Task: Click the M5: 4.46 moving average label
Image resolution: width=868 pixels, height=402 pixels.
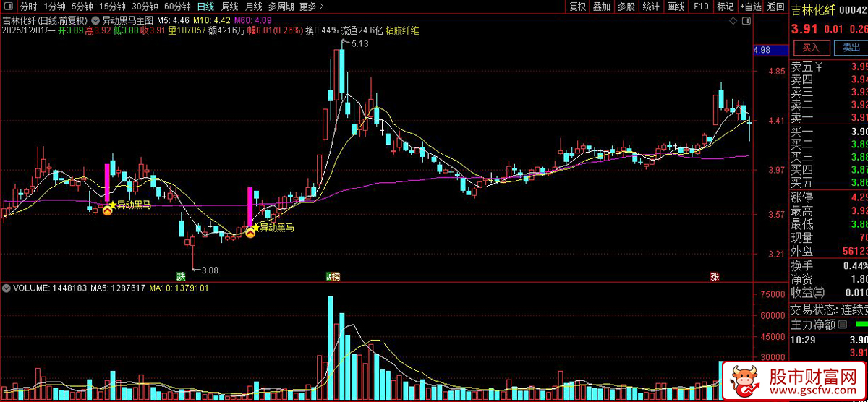Action: (173, 20)
